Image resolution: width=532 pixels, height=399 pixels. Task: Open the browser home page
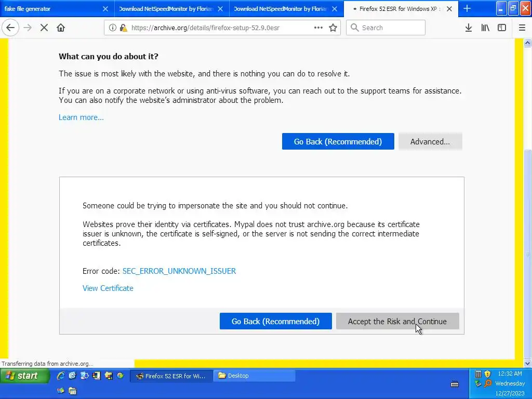point(61,28)
